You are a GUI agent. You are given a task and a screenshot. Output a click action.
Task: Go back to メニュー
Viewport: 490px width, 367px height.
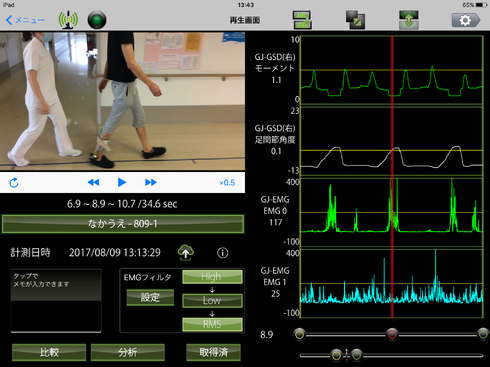tap(25, 20)
